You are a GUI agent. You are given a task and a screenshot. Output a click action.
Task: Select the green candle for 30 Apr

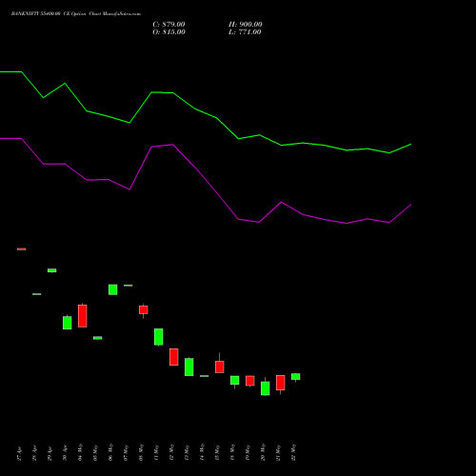[x=68, y=323]
